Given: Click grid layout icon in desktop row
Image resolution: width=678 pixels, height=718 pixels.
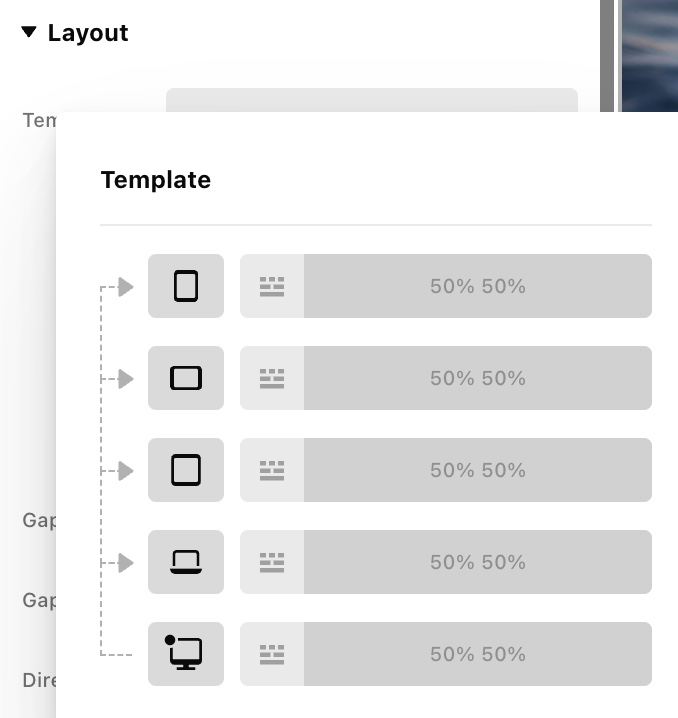Looking at the screenshot, I should 272,654.
